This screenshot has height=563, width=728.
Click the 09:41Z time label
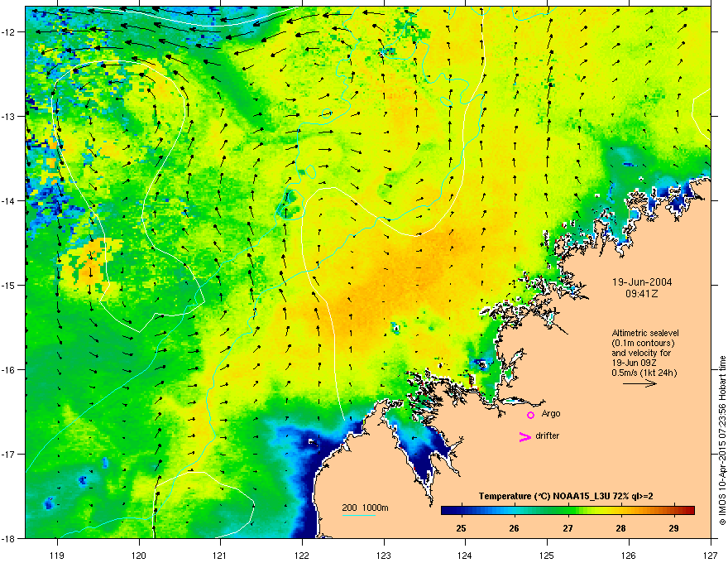(x=642, y=294)
